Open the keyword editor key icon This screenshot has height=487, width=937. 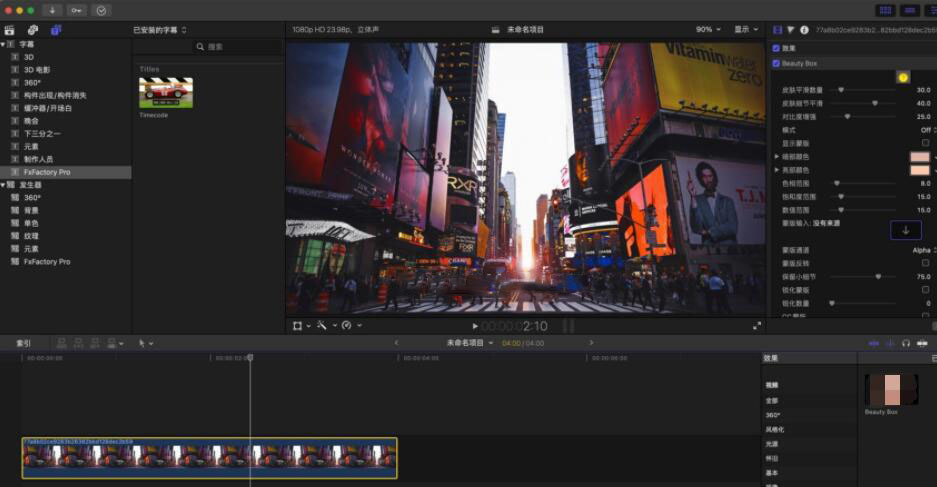pos(76,10)
